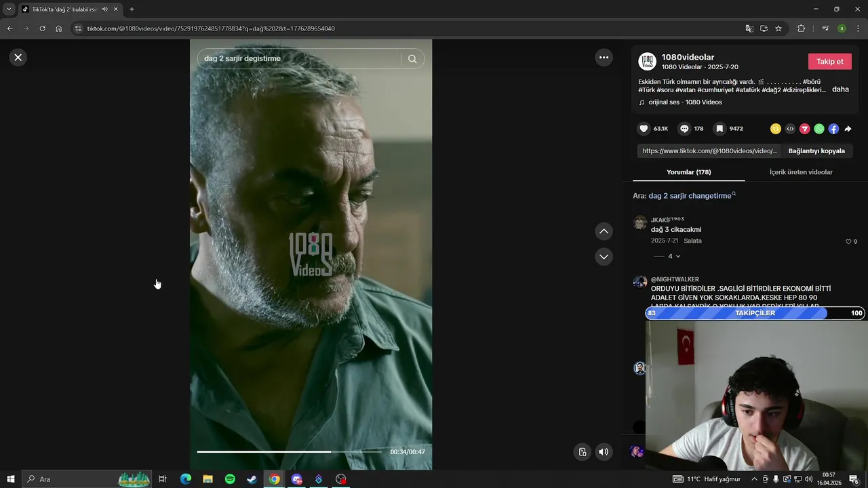
Task: Go to previous video with up arrow
Action: pos(604,232)
